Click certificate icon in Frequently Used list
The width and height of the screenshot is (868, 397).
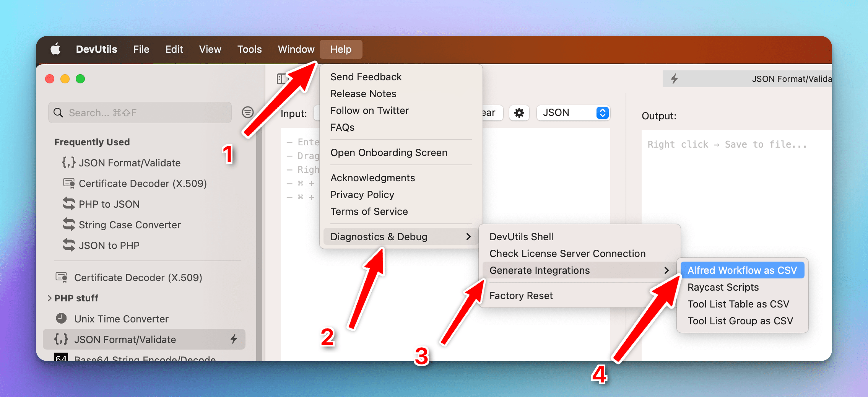point(69,183)
